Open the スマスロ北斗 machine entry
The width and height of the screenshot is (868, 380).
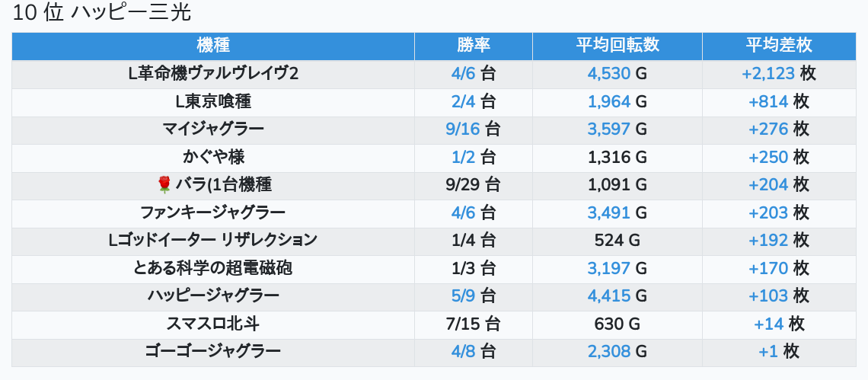pos(213,324)
